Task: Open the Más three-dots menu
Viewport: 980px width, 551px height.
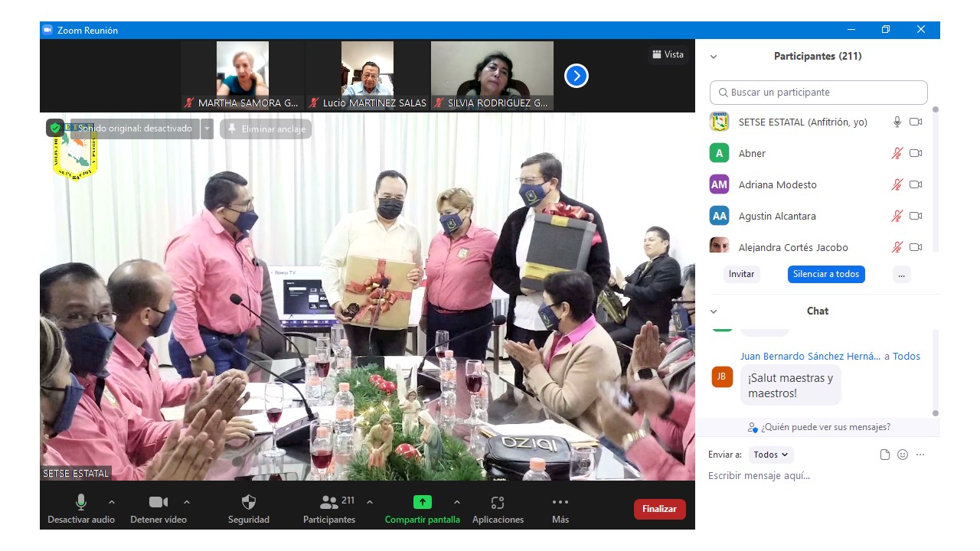Action: click(x=560, y=503)
